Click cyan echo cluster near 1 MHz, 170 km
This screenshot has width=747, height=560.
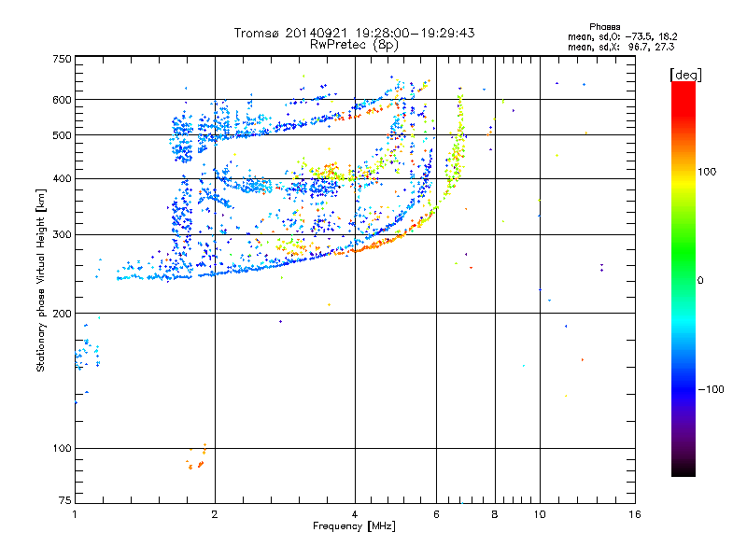pos(87,354)
